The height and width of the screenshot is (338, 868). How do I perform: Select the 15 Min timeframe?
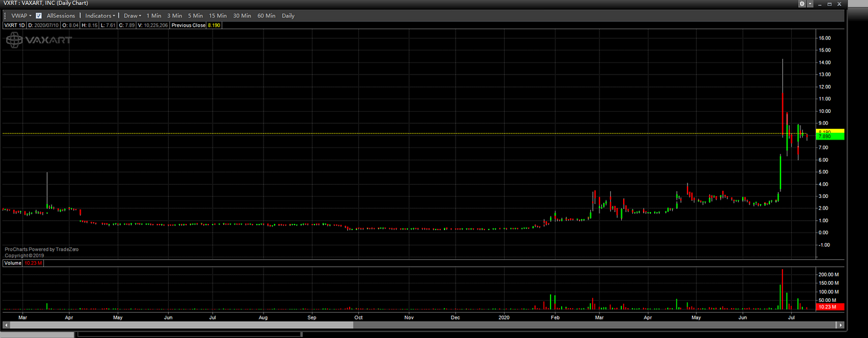click(218, 16)
